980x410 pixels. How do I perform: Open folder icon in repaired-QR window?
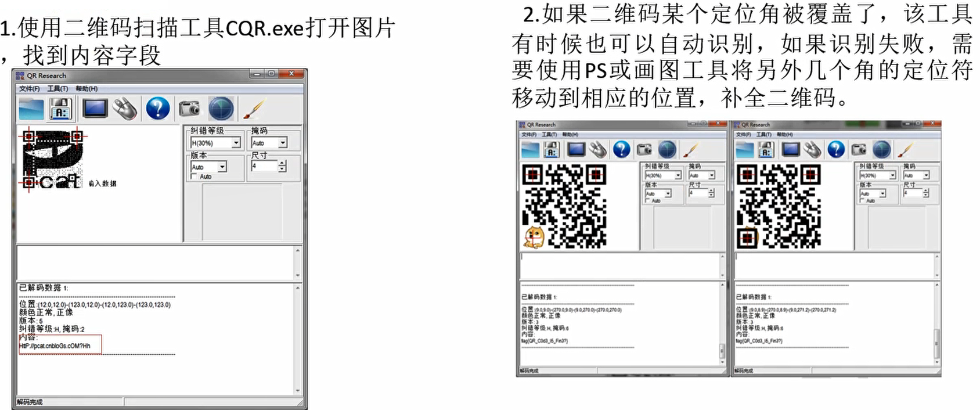pyautogui.click(x=744, y=150)
